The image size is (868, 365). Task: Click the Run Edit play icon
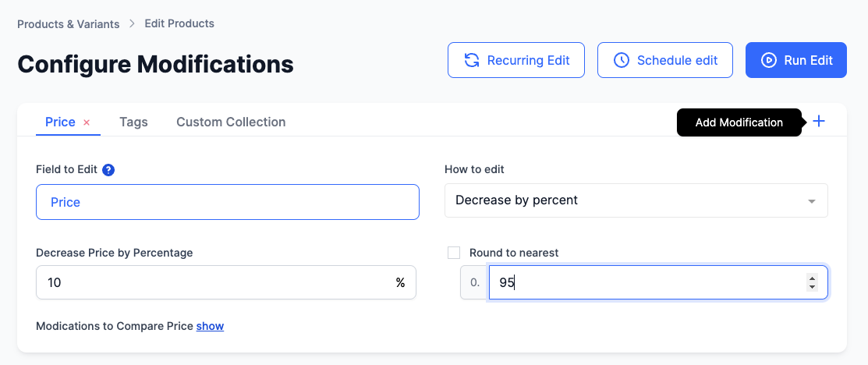(x=768, y=60)
